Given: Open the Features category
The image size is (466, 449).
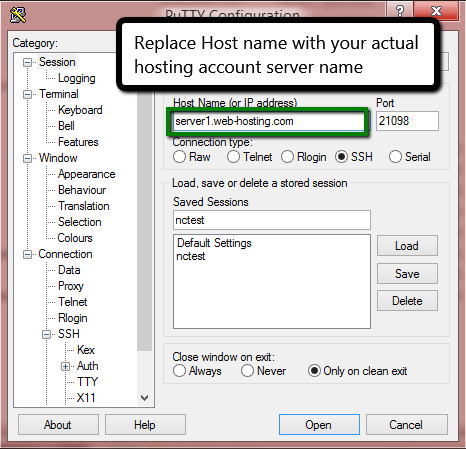Looking at the screenshot, I should click(x=78, y=142).
